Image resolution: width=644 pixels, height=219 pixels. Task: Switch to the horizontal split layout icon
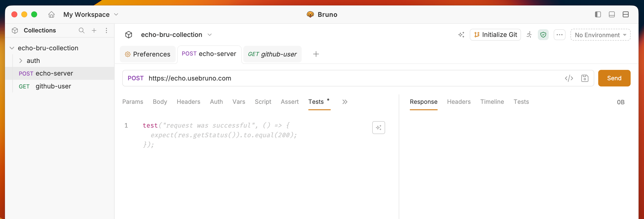pos(625,15)
